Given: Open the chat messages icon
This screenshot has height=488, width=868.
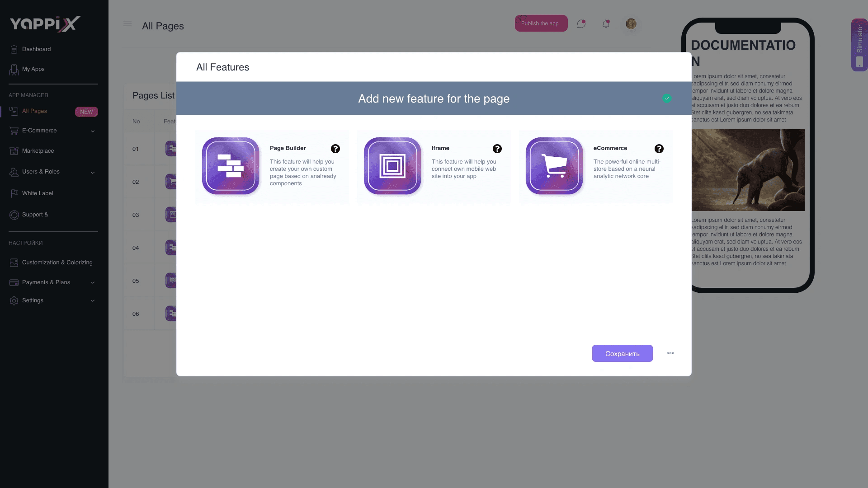Looking at the screenshot, I should click(x=581, y=24).
